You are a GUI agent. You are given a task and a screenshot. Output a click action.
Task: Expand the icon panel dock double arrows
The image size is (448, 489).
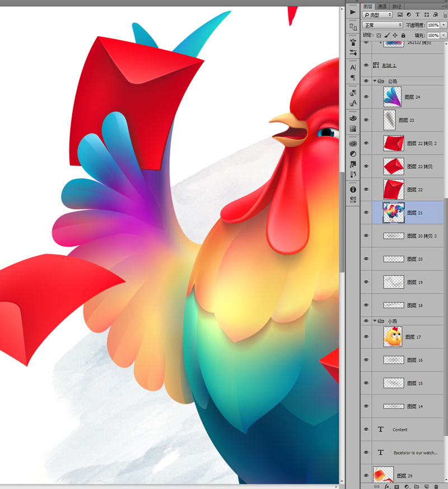pos(357,1)
